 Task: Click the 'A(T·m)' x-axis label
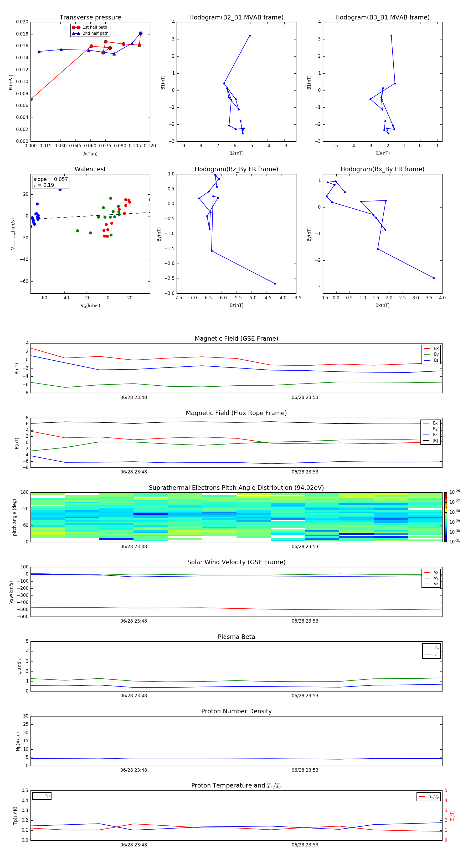pos(90,154)
